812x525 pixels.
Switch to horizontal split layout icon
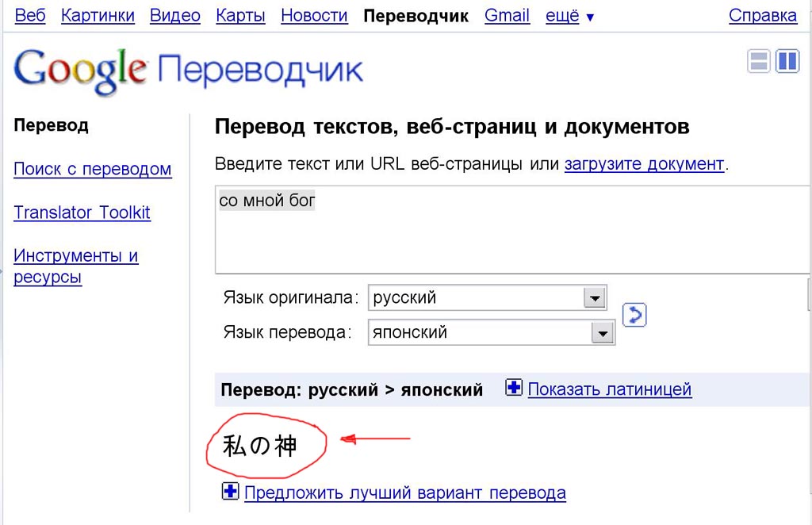[x=759, y=61]
